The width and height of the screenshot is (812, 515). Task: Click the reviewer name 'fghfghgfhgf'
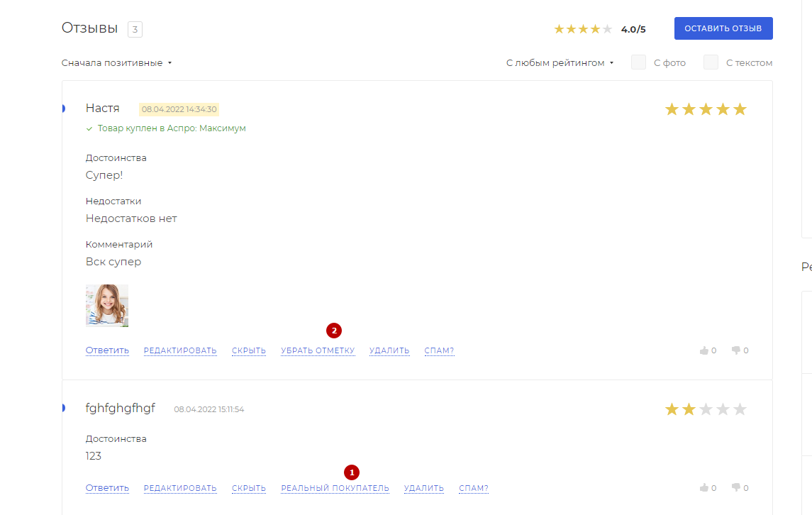120,409
